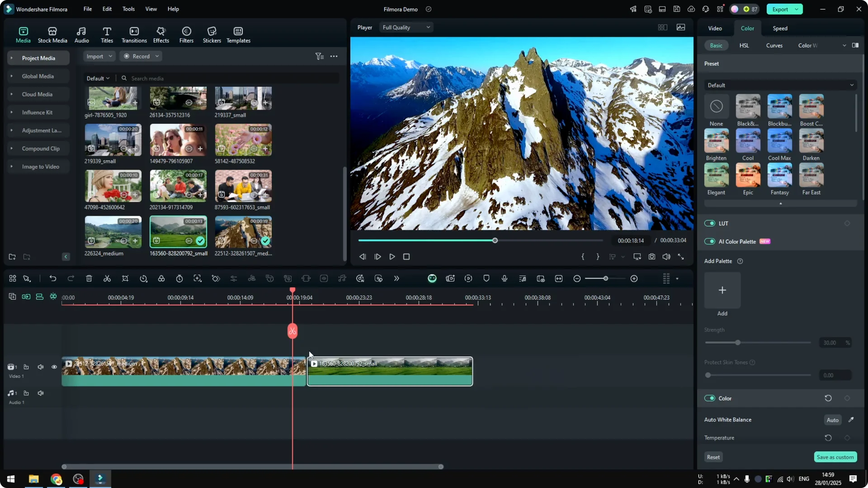Open the Effects panel
This screenshot has height=488, width=868.
161,35
